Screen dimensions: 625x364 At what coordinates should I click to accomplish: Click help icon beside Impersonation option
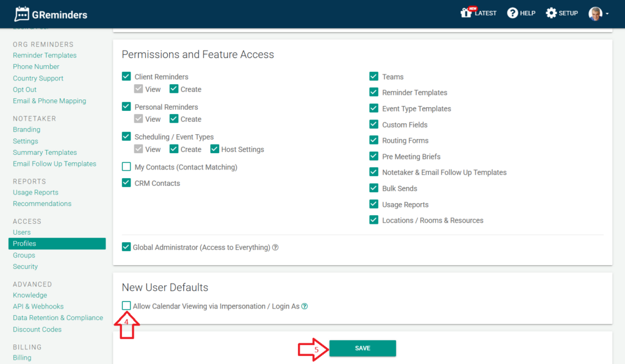305,307
